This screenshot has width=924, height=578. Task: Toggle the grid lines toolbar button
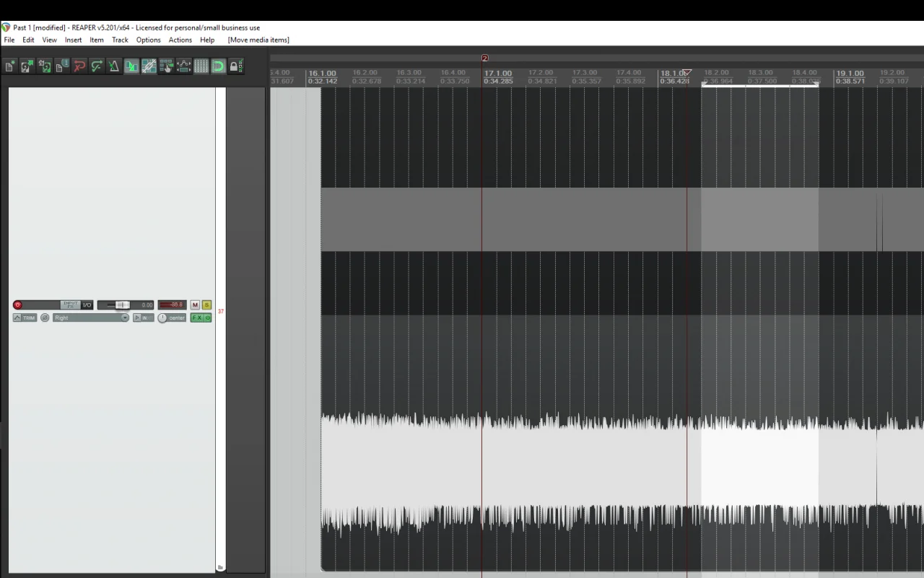[x=201, y=66]
